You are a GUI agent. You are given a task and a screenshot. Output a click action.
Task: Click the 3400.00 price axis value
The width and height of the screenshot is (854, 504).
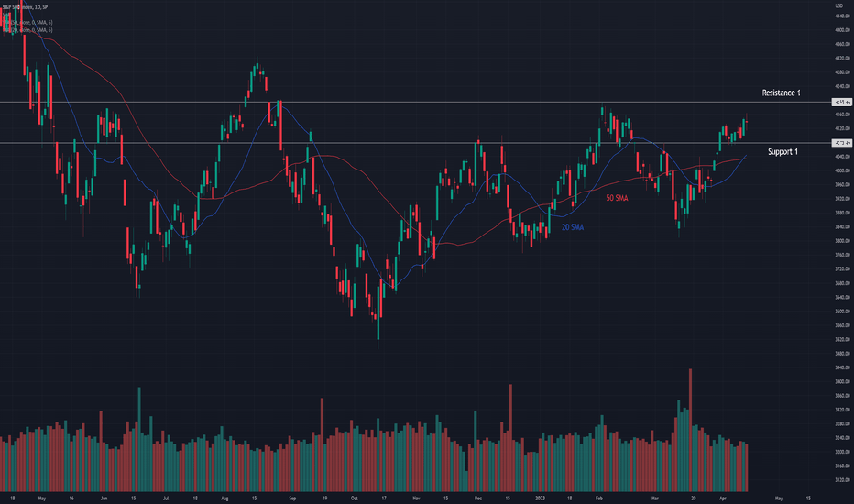[843, 382]
